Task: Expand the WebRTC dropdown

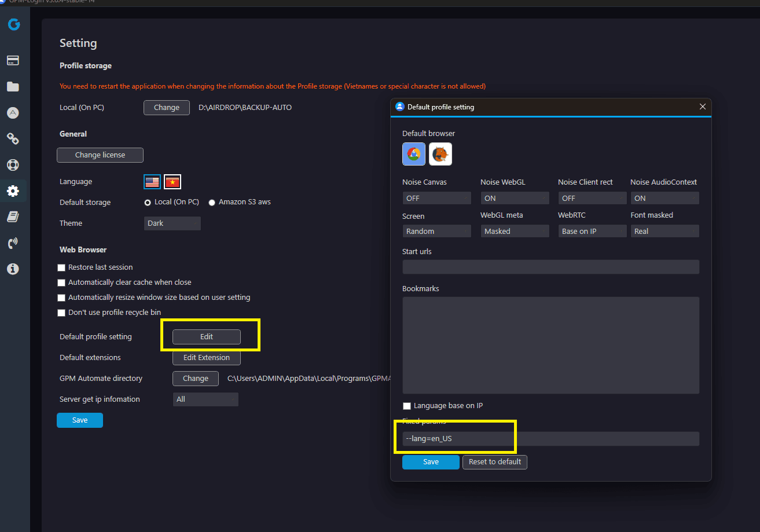Action: (592, 231)
